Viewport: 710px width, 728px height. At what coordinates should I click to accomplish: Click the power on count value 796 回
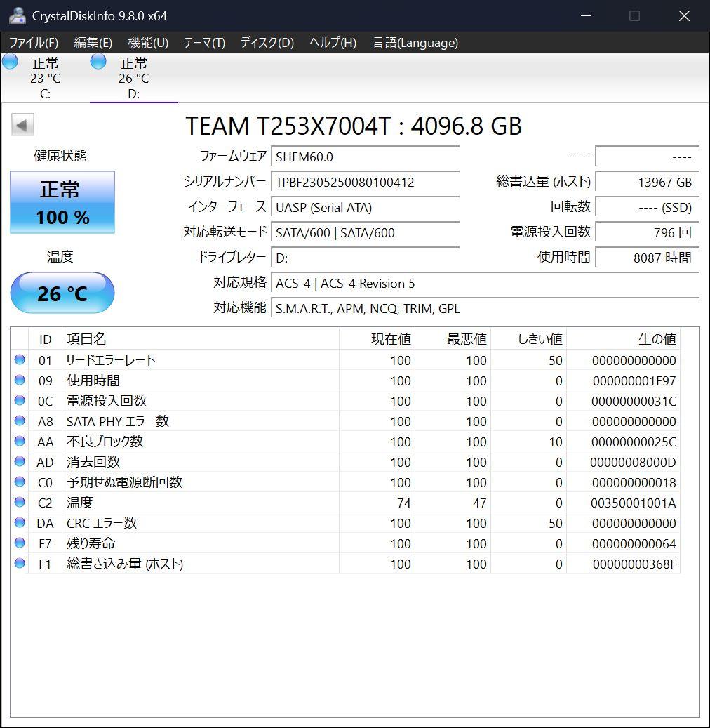point(648,232)
